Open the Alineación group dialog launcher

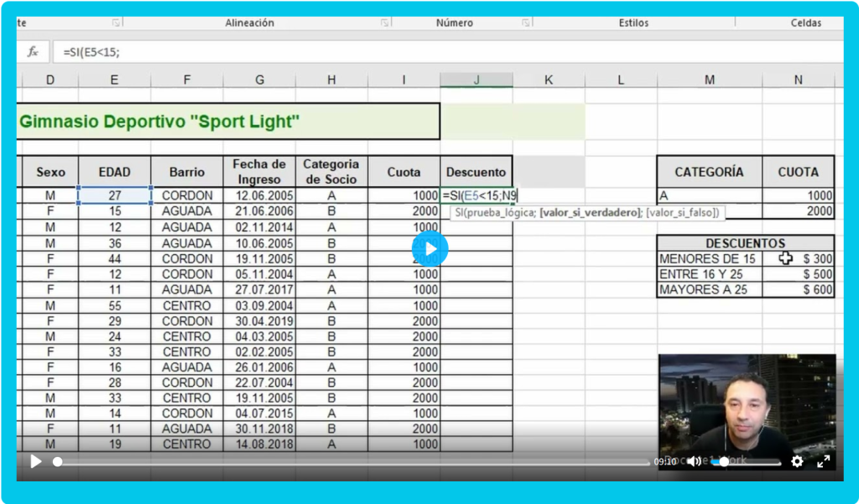pyautogui.click(x=385, y=23)
